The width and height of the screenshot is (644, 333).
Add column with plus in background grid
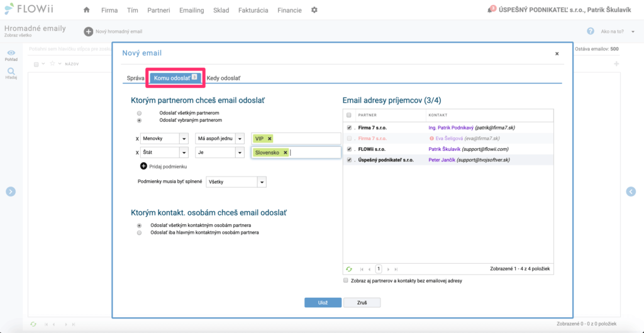tap(616, 64)
